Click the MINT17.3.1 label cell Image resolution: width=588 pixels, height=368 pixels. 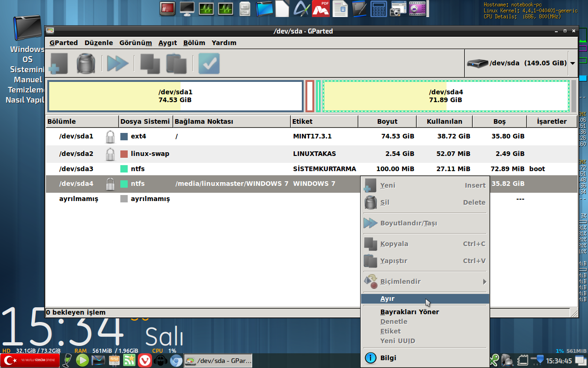pos(312,136)
